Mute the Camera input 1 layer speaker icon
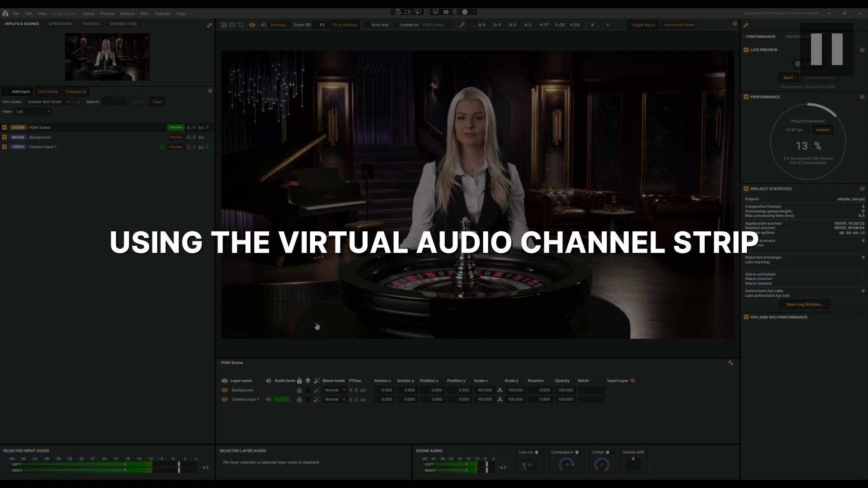868x488 pixels. [269, 399]
